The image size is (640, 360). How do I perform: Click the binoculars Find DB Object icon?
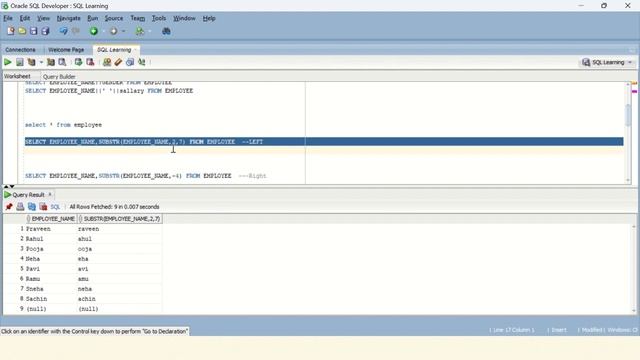pos(166,31)
